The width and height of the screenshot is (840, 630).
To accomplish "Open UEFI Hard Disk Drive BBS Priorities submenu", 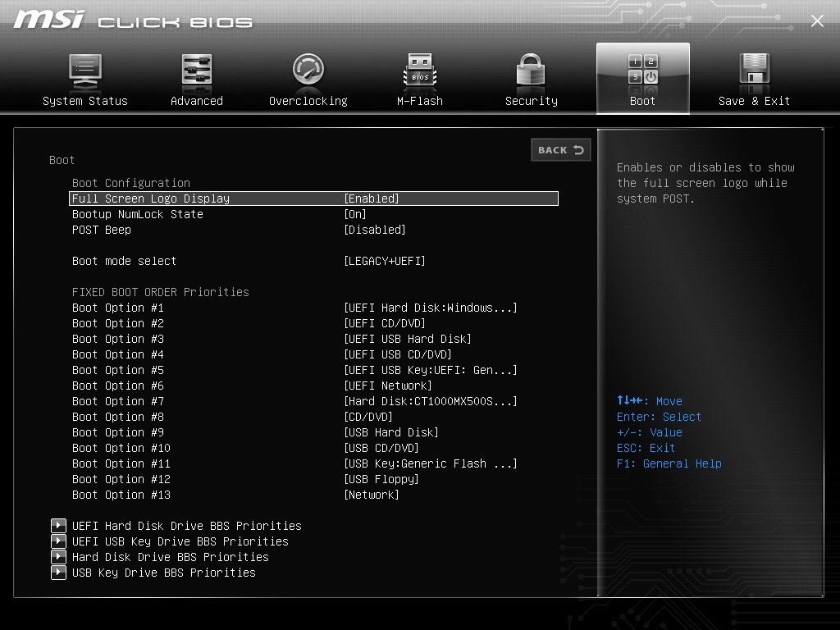I will click(187, 526).
